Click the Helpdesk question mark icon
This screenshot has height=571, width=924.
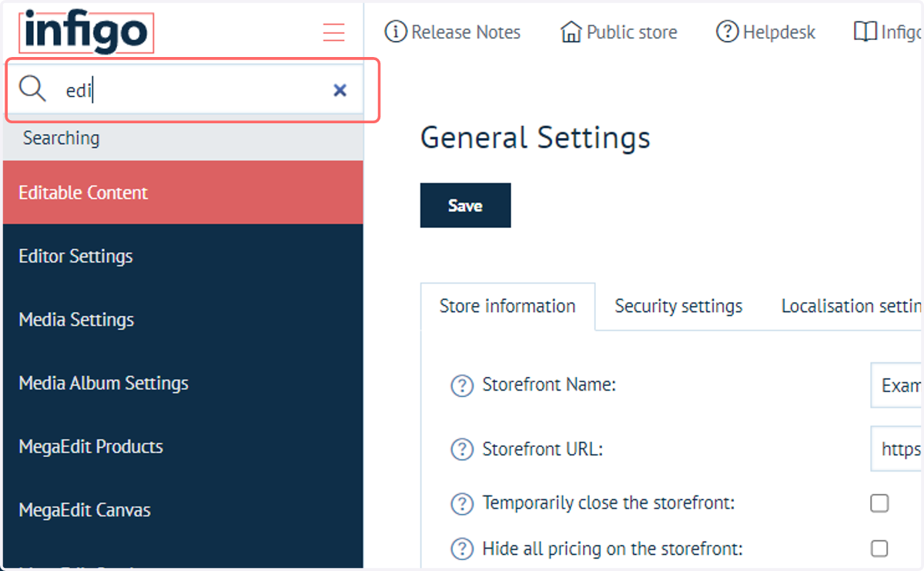coord(727,32)
